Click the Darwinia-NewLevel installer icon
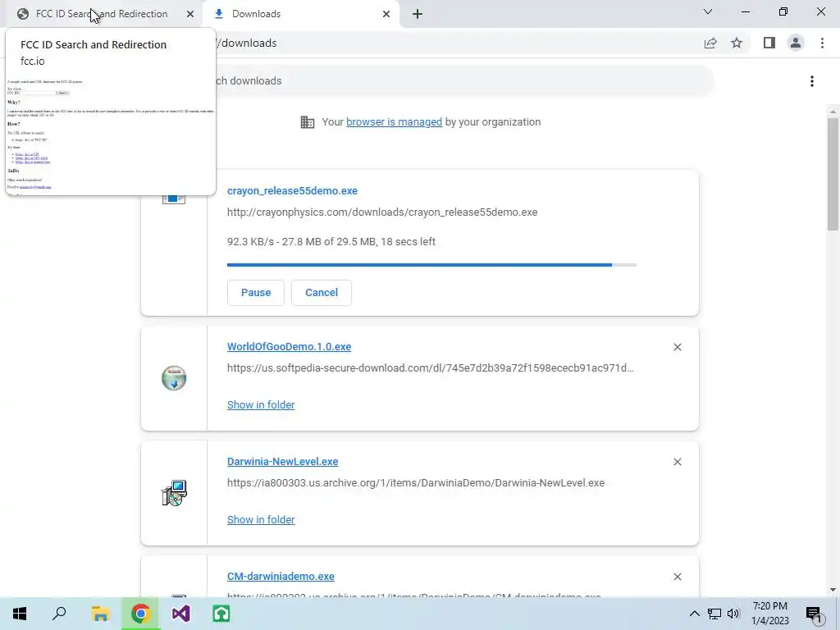 point(174,493)
